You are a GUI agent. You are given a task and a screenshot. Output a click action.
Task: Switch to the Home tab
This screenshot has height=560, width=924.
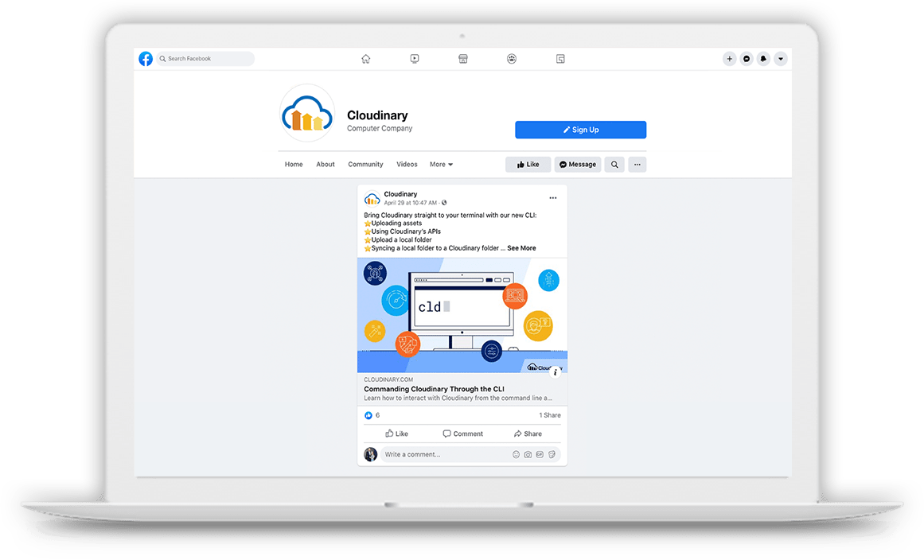point(294,165)
